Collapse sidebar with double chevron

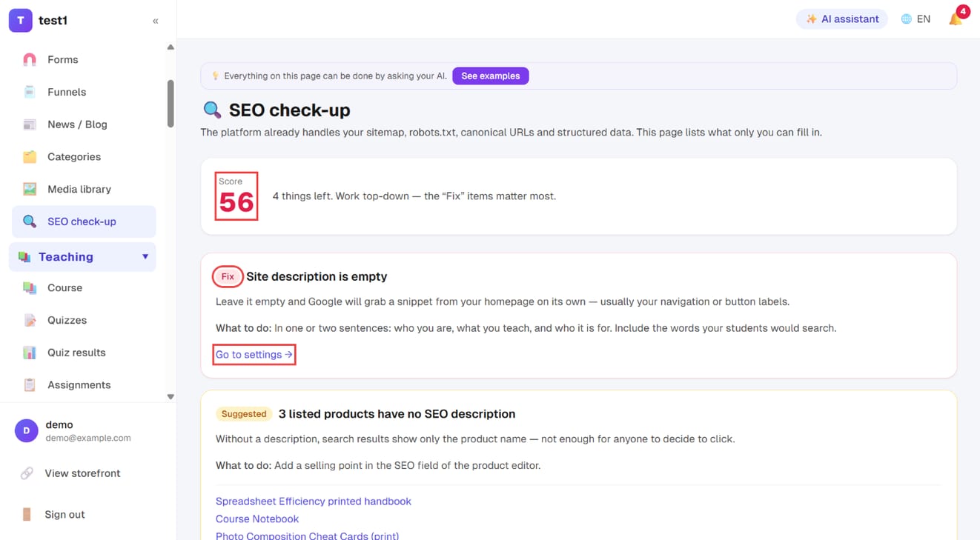tap(156, 21)
